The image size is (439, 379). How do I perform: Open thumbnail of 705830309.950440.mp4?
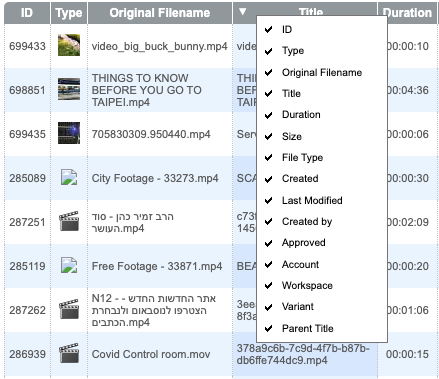[69, 133]
